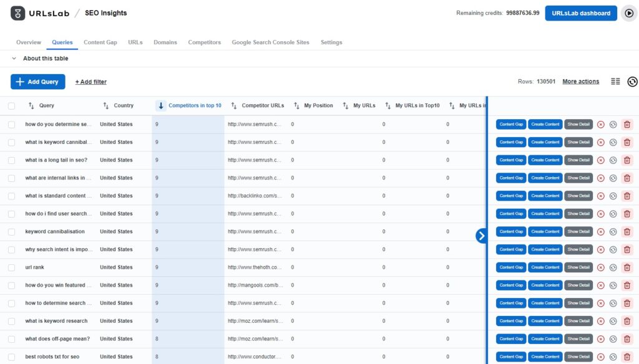The width and height of the screenshot is (639, 364).
Task: Refresh the 'how do i find user search...' row
Action: [x=613, y=214]
